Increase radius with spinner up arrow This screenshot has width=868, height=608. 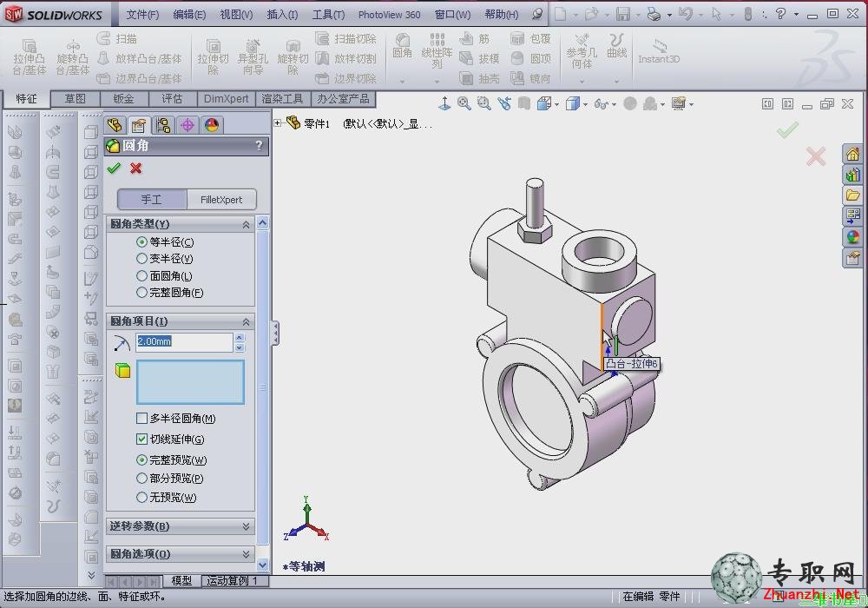click(240, 337)
